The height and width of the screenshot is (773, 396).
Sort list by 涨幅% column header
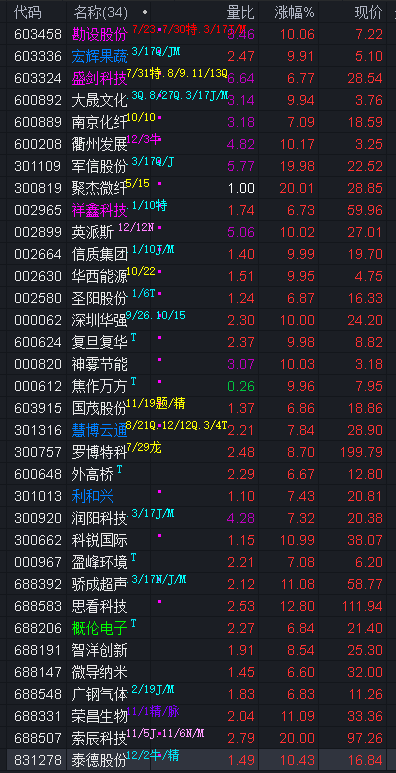(x=294, y=12)
